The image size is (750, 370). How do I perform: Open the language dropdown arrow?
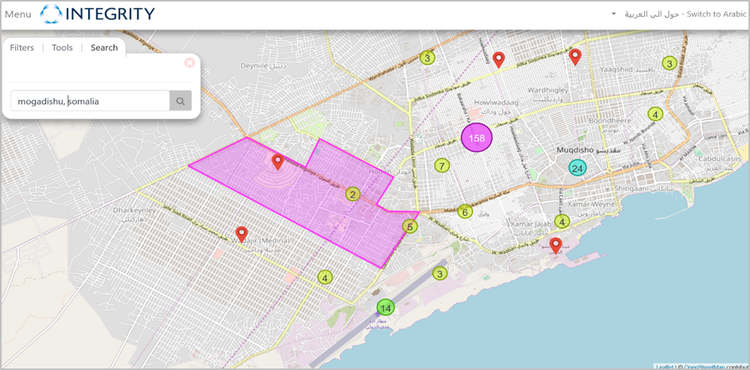point(614,14)
